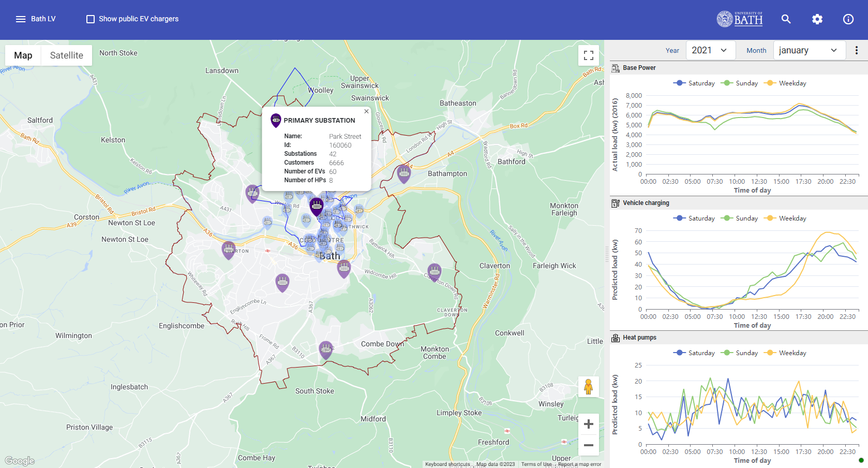Zoom in on the map
This screenshot has height=468, width=868.
tap(588, 425)
